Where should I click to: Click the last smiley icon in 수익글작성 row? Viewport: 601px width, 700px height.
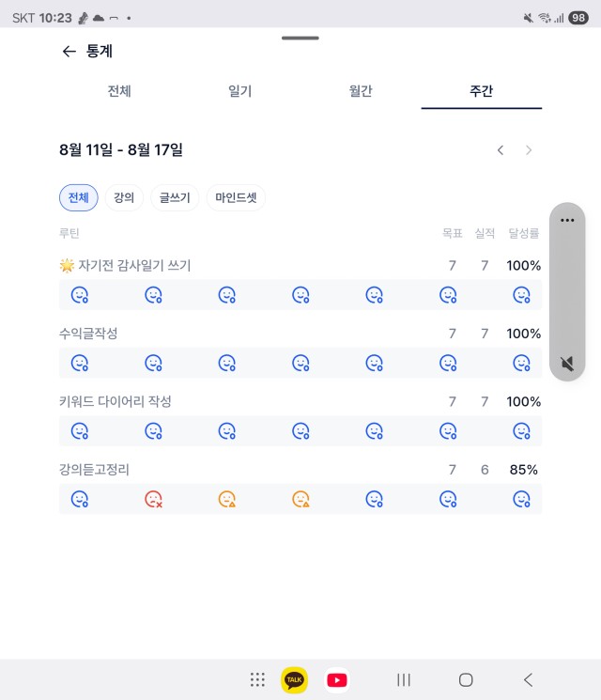pos(521,363)
